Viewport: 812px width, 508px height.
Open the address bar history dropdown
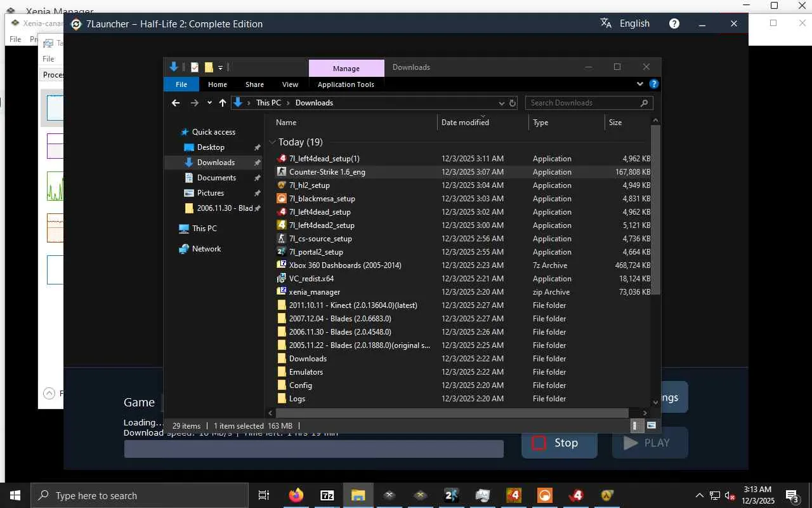tap(501, 103)
